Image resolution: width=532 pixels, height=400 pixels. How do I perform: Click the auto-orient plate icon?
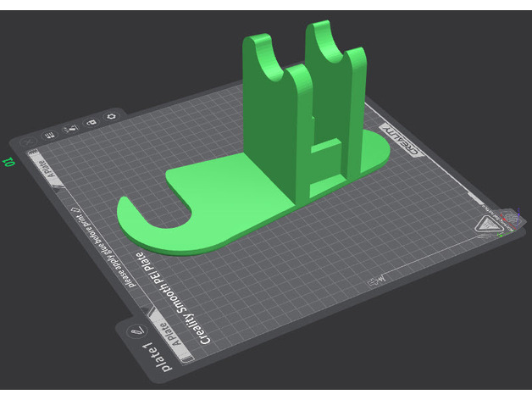(x=69, y=128)
